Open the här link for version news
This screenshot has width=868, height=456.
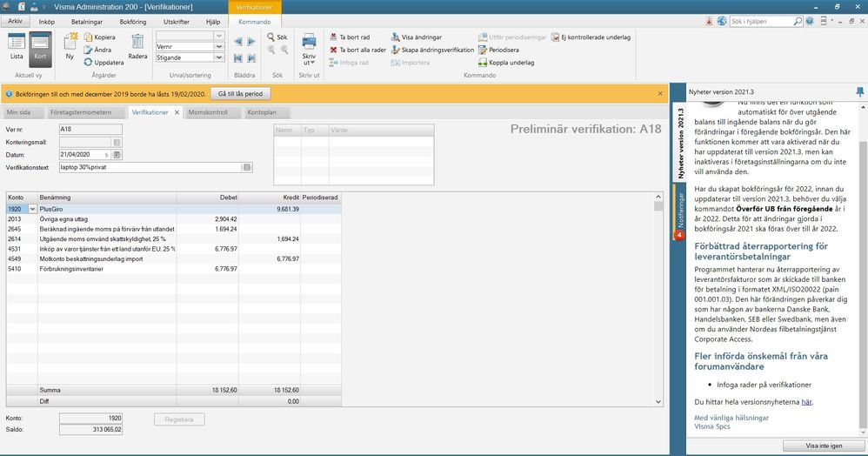(806, 402)
